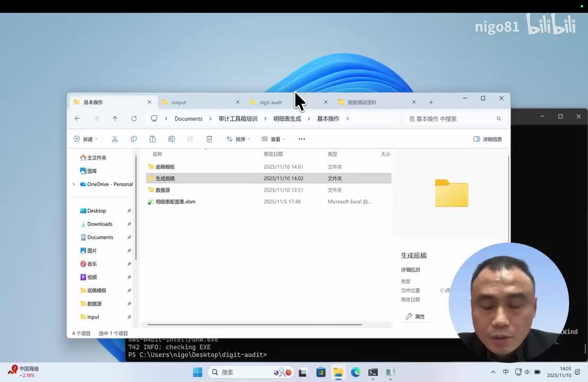Image resolution: width=588 pixels, height=382 pixels.
Task: Open 图库 gallery in the sidebar
Action: 89,171
